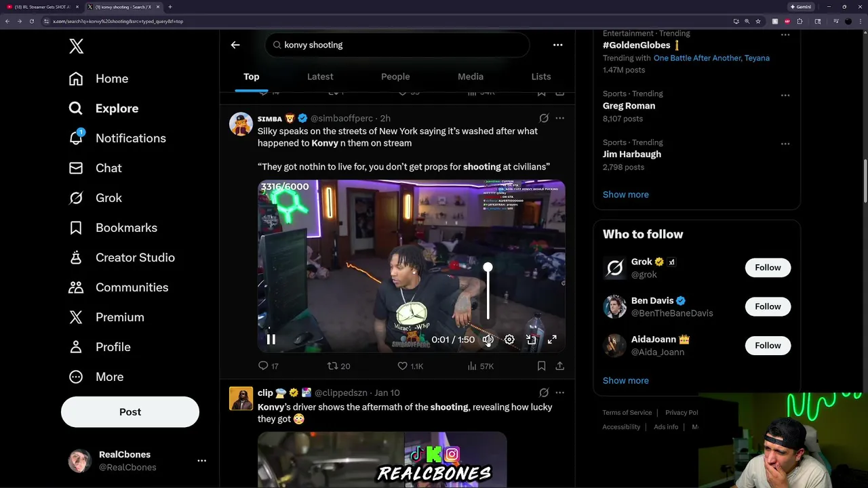Open Greg Roman trending topic
This screenshot has width=868, height=488.
[629, 106]
